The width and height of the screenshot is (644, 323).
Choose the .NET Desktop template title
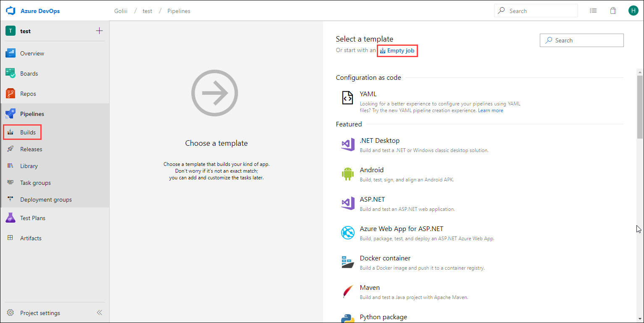tap(380, 141)
